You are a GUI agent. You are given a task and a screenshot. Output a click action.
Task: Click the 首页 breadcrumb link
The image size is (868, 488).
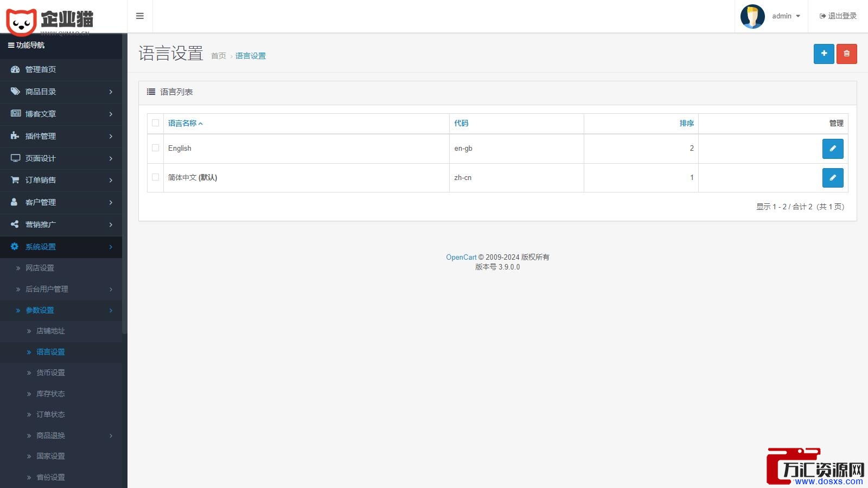pos(218,56)
